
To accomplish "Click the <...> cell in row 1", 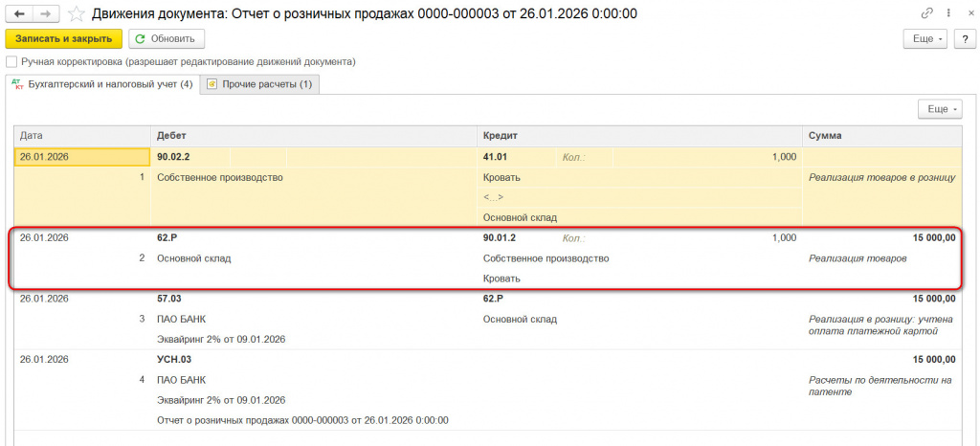I will point(640,197).
